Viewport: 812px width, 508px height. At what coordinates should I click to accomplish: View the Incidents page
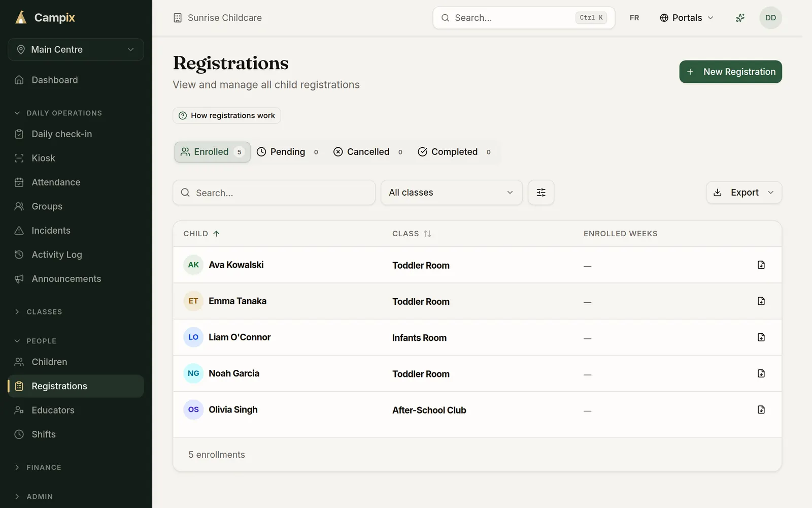[76, 231]
